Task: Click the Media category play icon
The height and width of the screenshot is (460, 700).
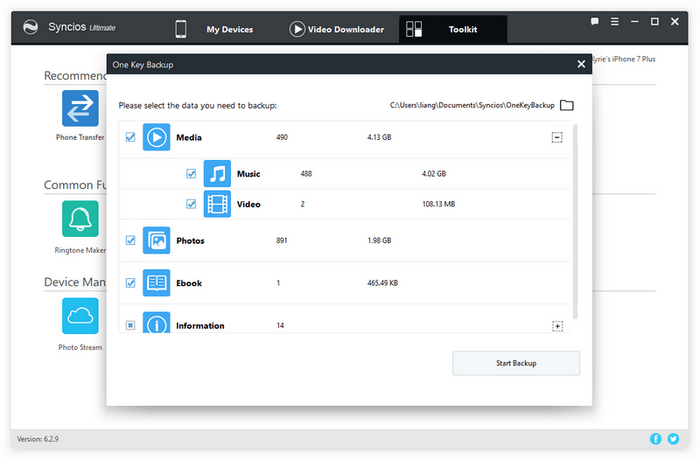Action: pyautogui.click(x=156, y=137)
